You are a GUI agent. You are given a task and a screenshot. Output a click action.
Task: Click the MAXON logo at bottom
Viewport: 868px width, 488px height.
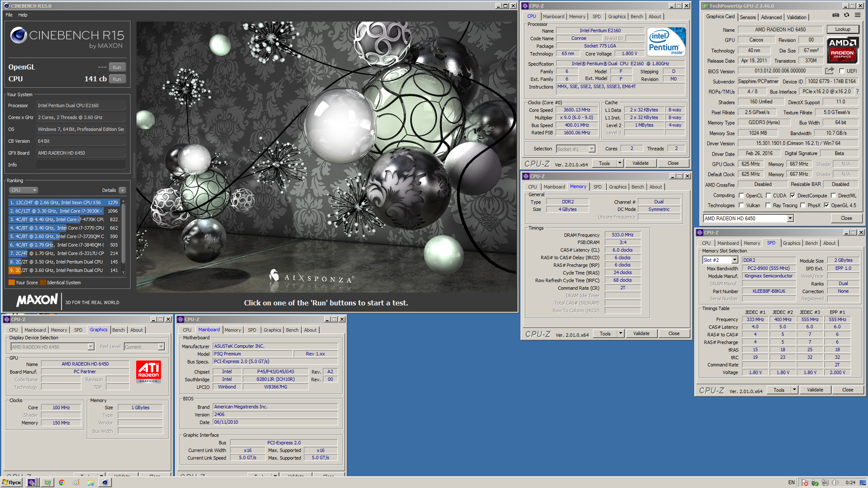tap(37, 300)
